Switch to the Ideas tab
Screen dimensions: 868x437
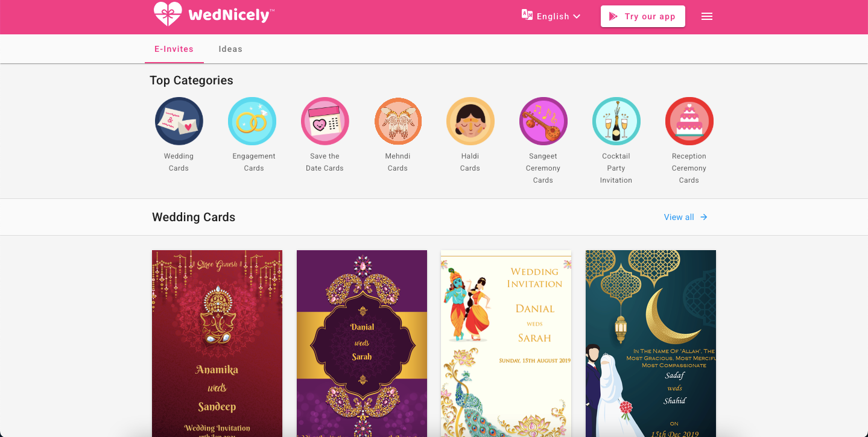(230, 49)
